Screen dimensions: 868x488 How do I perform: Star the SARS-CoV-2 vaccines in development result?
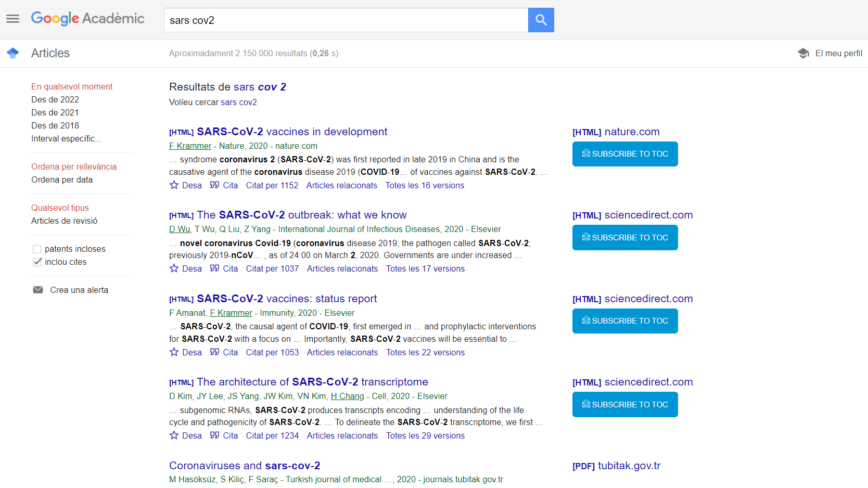tap(174, 185)
